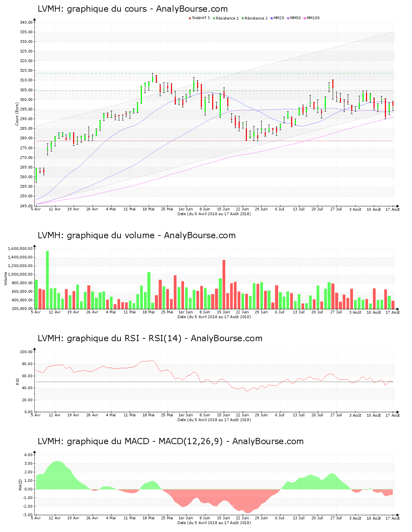Click the 80.00 RSI axis label
The width and height of the screenshot is (412, 532).
click(x=27, y=364)
